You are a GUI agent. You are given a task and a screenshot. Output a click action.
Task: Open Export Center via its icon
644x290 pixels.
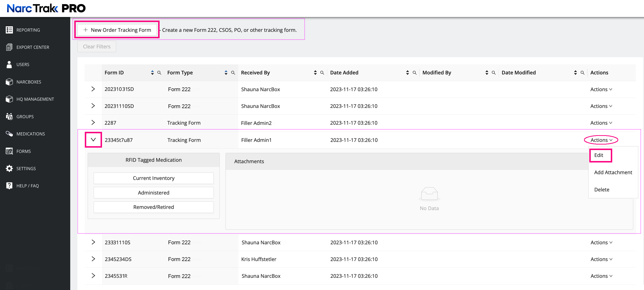[9, 47]
